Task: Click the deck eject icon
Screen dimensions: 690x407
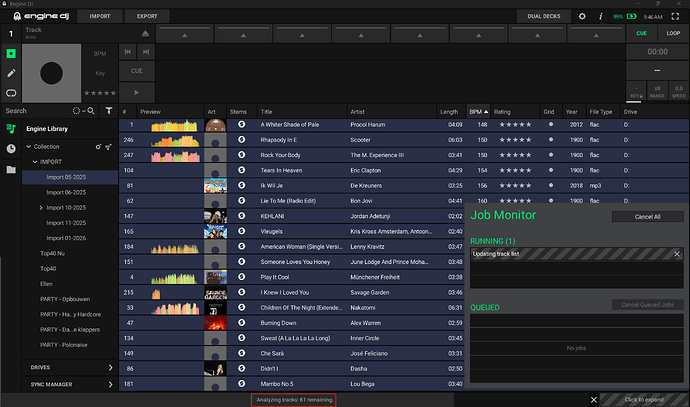Action: click(x=145, y=33)
